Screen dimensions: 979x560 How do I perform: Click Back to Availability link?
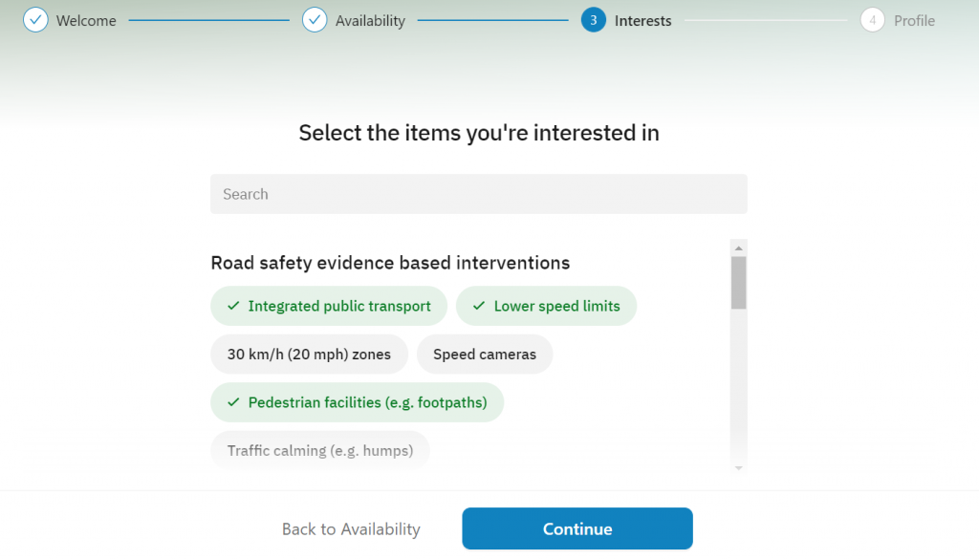(x=351, y=528)
